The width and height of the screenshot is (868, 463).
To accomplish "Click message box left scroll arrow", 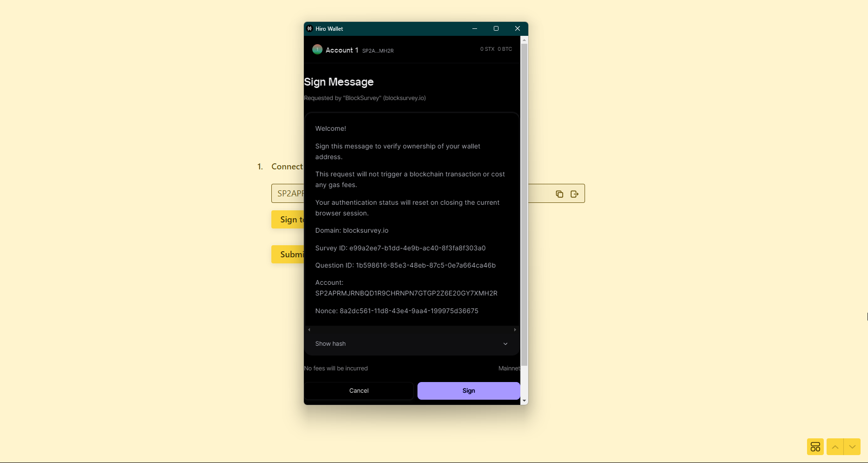I will tap(309, 329).
